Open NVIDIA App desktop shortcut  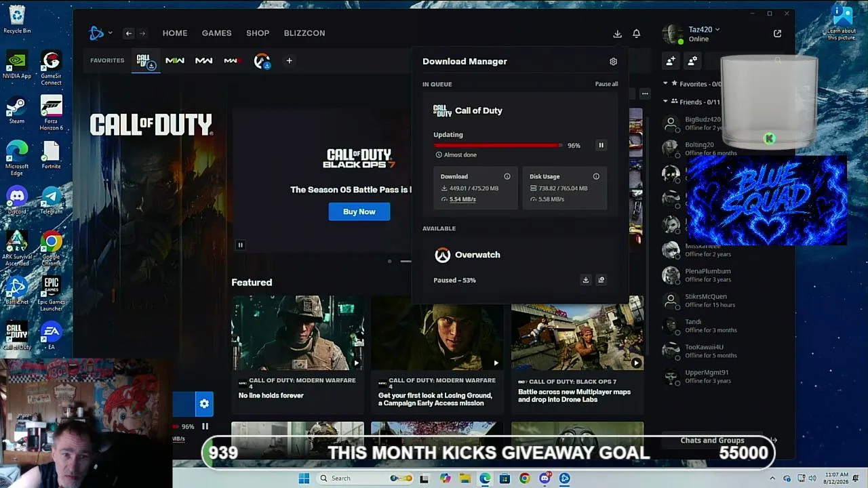pos(17,66)
